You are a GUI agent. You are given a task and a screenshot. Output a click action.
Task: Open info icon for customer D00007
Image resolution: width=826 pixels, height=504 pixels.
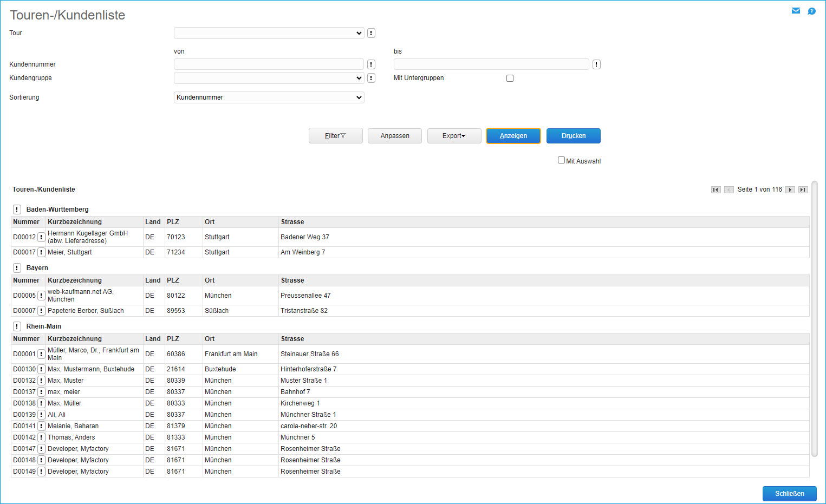tap(41, 311)
